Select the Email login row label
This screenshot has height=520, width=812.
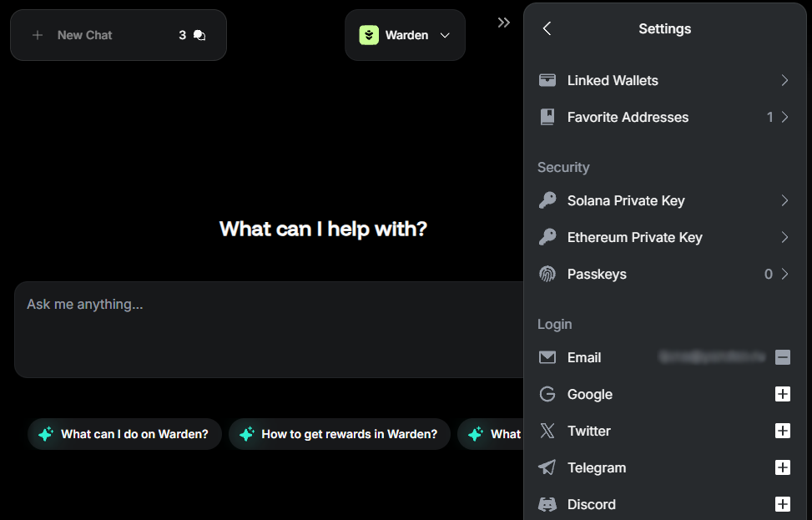pos(584,357)
